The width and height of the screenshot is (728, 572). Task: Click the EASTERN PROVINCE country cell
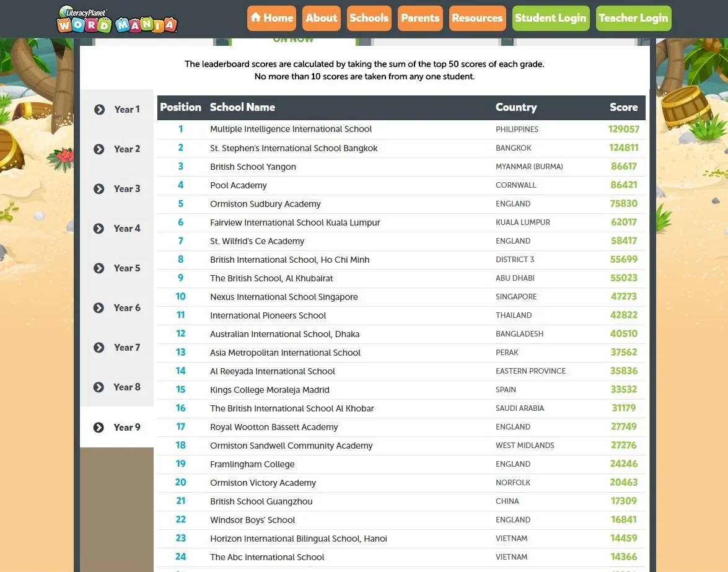[x=531, y=371]
